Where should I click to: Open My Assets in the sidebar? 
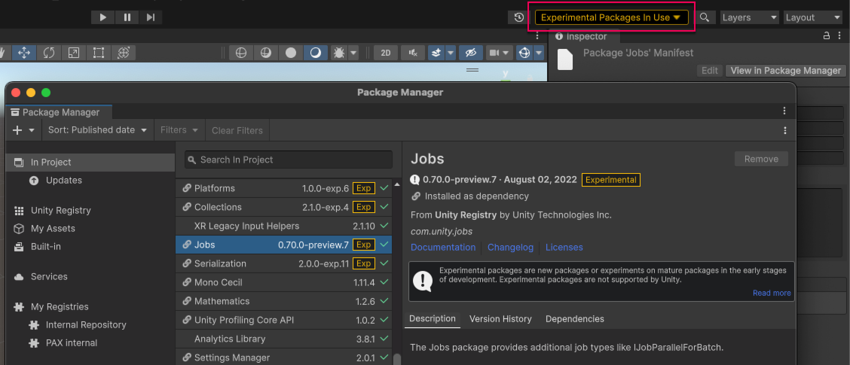pyautogui.click(x=90, y=228)
